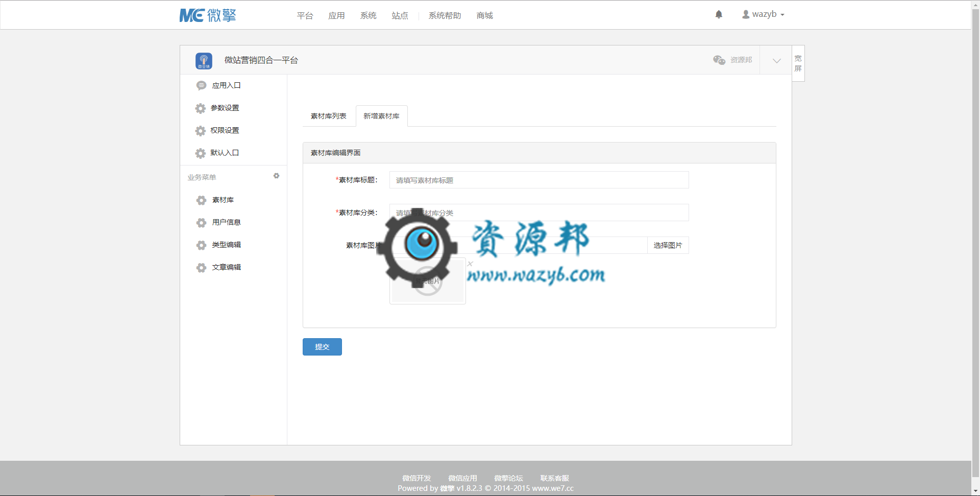Open the 商城 menu
The height and width of the screenshot is (496, 980).
(484, 16)
